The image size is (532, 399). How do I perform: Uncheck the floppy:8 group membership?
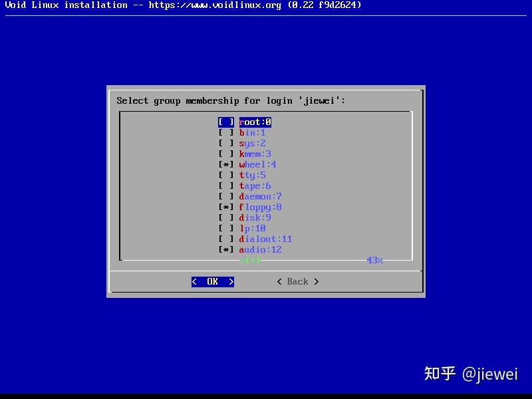(x=225, y=207)
